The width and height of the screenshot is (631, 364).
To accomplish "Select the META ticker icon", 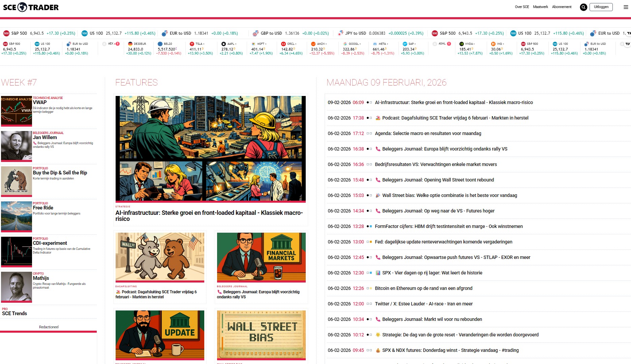I will 375,44.
